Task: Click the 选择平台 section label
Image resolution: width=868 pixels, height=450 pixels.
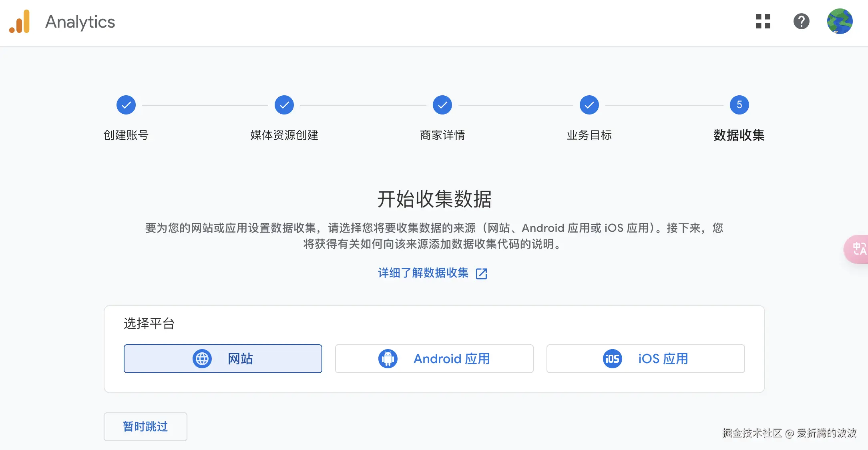Action: 149,323
